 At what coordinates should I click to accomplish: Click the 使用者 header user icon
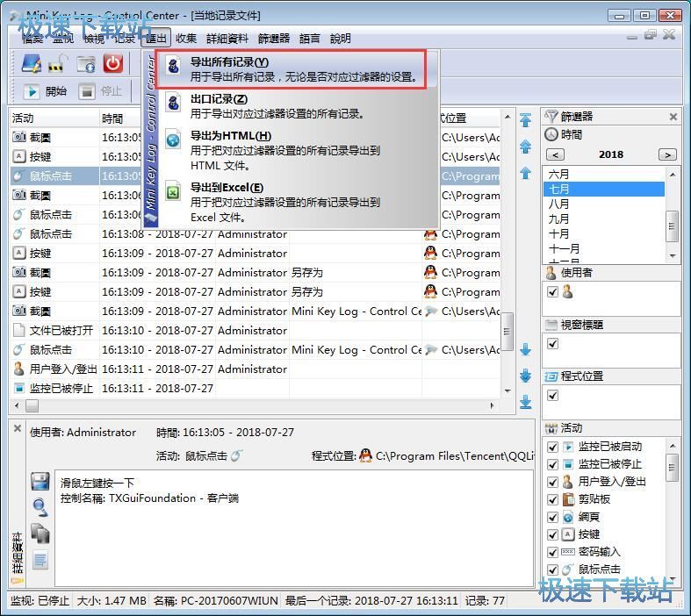551,273
